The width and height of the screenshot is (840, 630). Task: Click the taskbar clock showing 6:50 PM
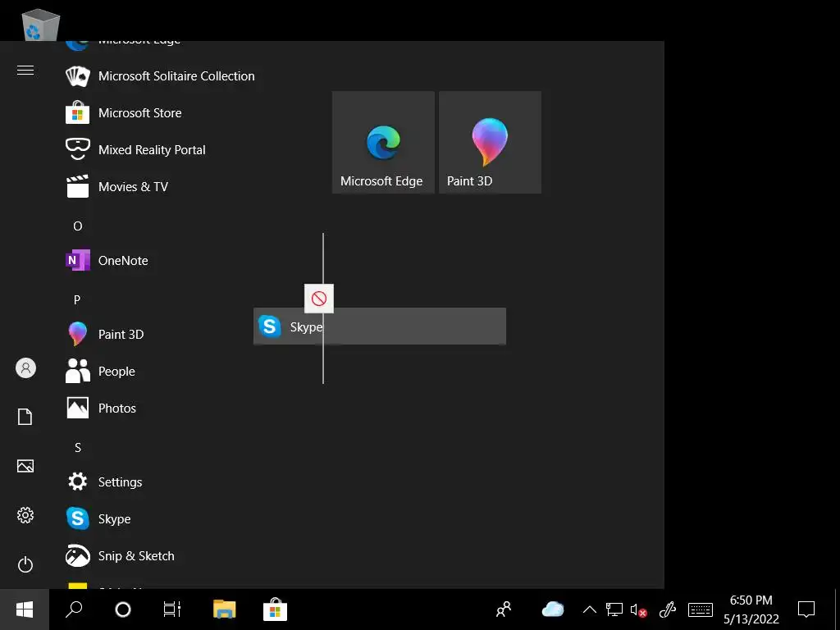751,609
